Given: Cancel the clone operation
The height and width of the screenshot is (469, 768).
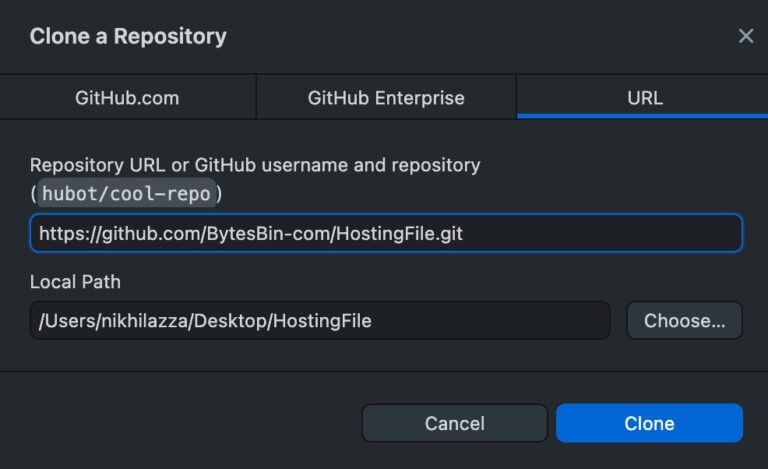Looking at the screenshot, I should 455,423.
